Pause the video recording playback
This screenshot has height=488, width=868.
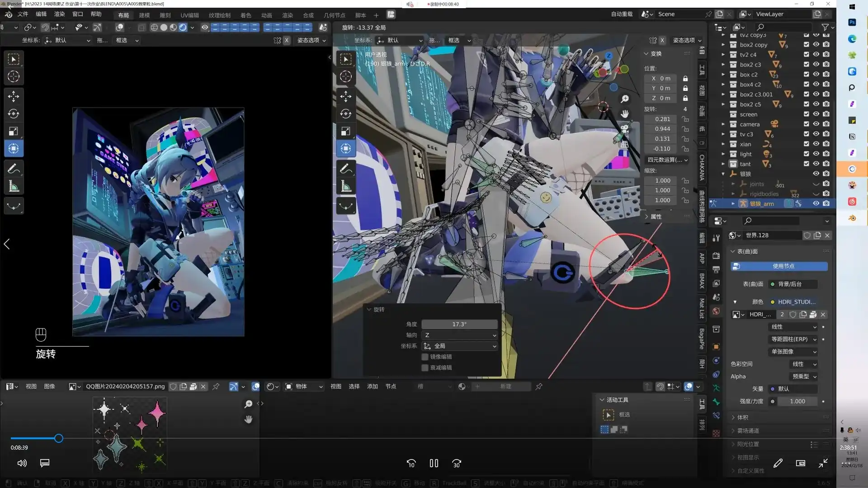click(434, 463)
